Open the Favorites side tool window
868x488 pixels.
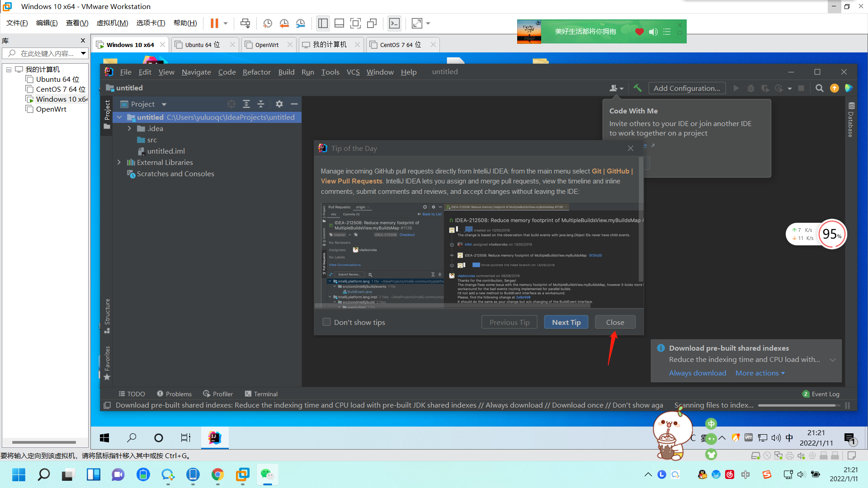point(107,363)
